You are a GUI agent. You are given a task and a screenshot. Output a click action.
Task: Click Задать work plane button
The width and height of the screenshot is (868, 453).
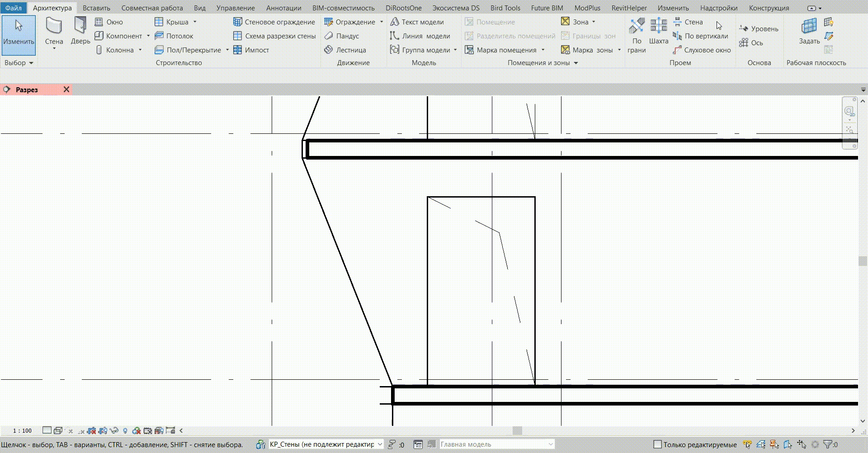coord(809,32)
